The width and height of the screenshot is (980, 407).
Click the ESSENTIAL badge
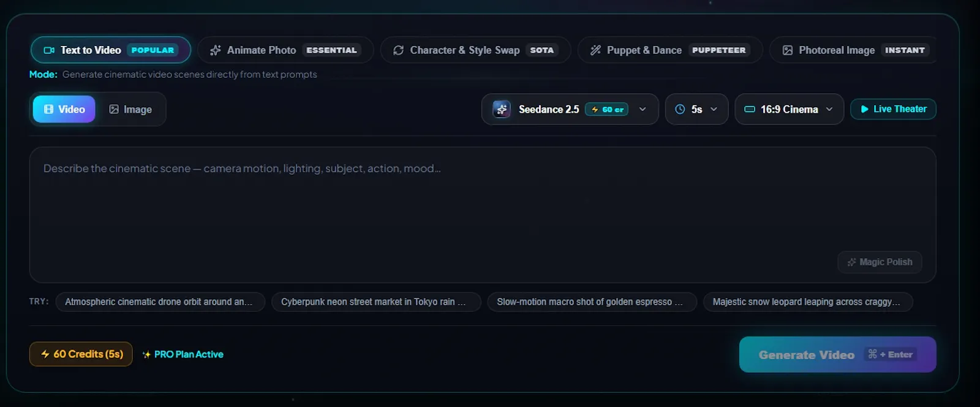(331, 50)
